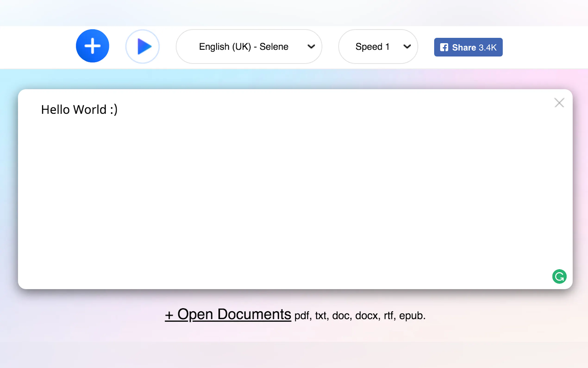Click the word Hello in the text box

tap(55, 110)
